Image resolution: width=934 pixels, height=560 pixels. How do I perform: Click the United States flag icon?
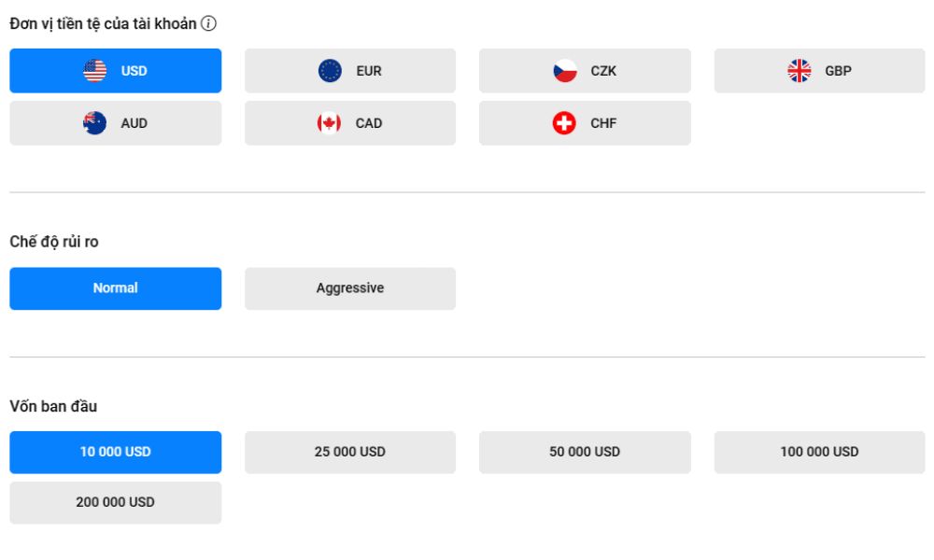95,71
